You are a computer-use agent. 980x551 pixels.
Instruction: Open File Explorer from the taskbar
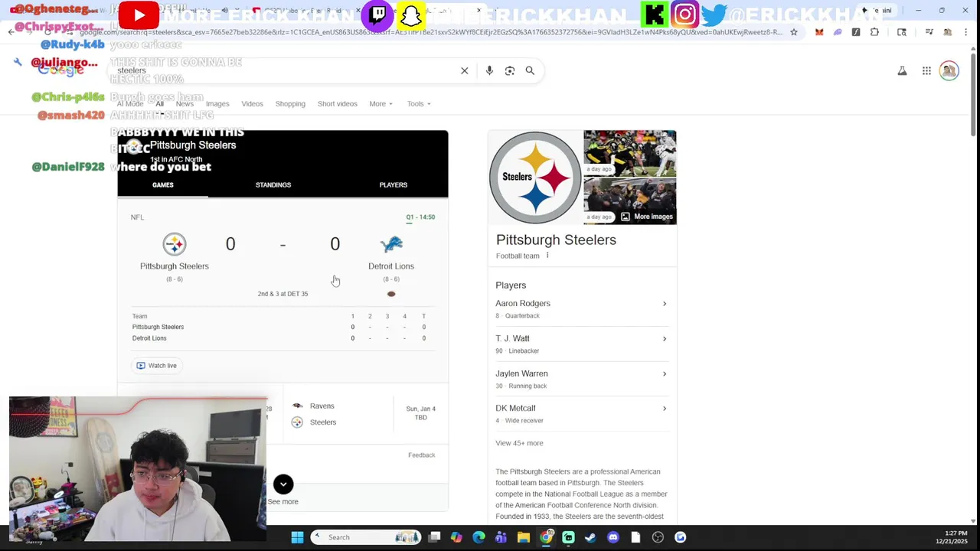[523, 537]
